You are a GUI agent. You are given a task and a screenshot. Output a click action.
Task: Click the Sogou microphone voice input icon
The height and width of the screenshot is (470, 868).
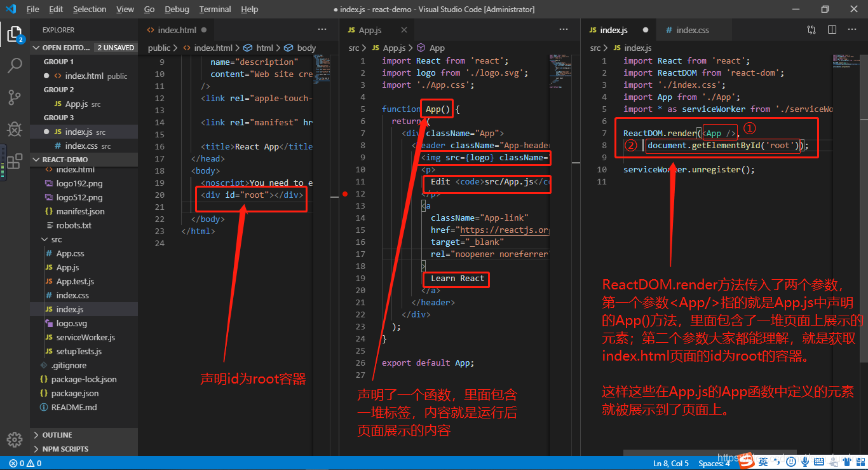click(805, 461)
